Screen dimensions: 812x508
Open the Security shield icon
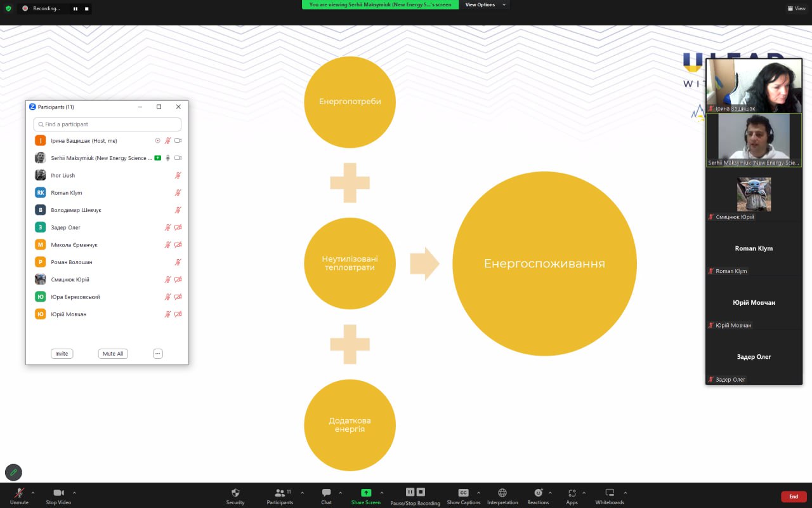pyautogui.click(x=235, y=493)
